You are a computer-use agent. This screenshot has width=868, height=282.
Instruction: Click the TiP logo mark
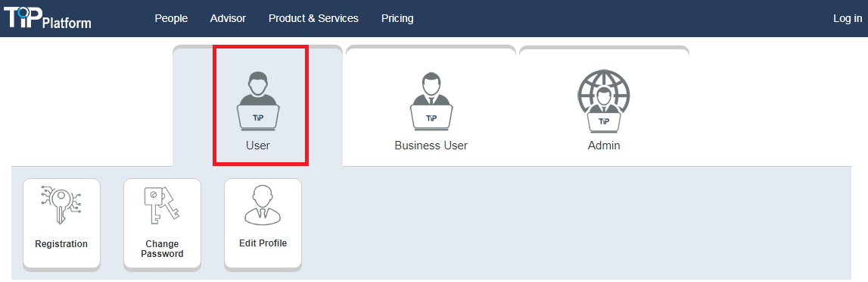click(x=23, y=17)
